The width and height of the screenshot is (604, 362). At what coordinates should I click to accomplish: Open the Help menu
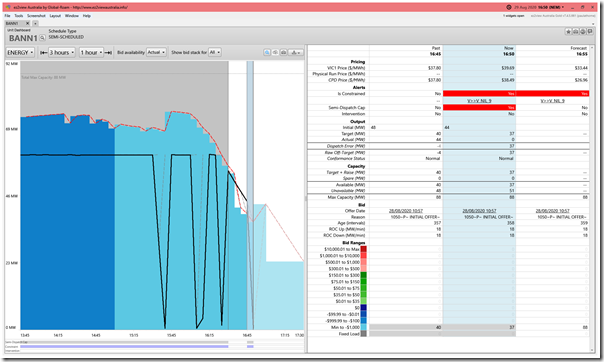click(87, 16)
